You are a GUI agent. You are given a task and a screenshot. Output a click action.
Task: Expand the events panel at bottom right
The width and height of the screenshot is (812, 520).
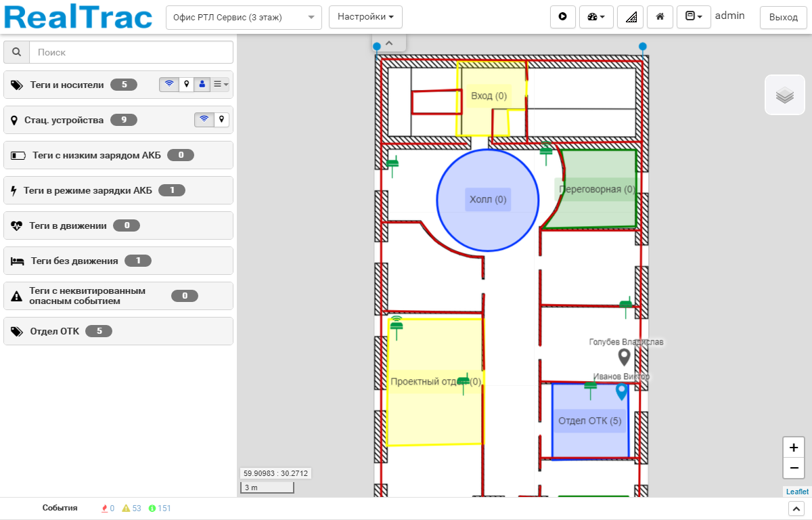tap(796, 508)
